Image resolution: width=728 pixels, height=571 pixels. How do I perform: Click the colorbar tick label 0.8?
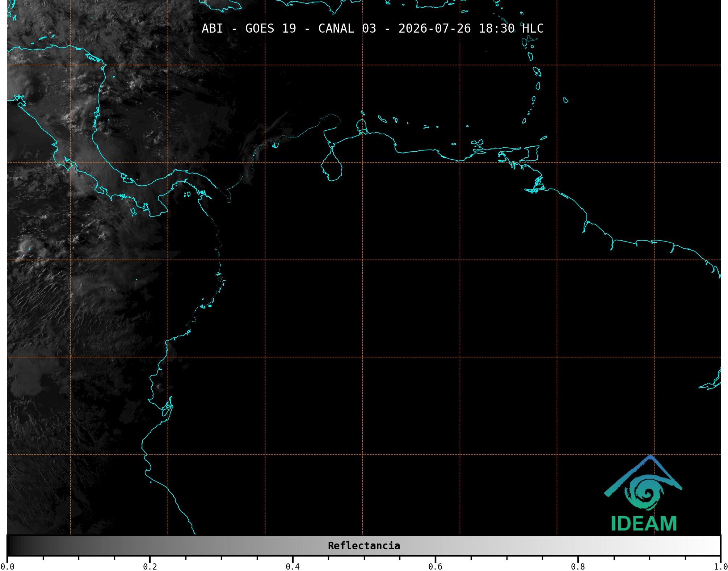pos(578,566)
